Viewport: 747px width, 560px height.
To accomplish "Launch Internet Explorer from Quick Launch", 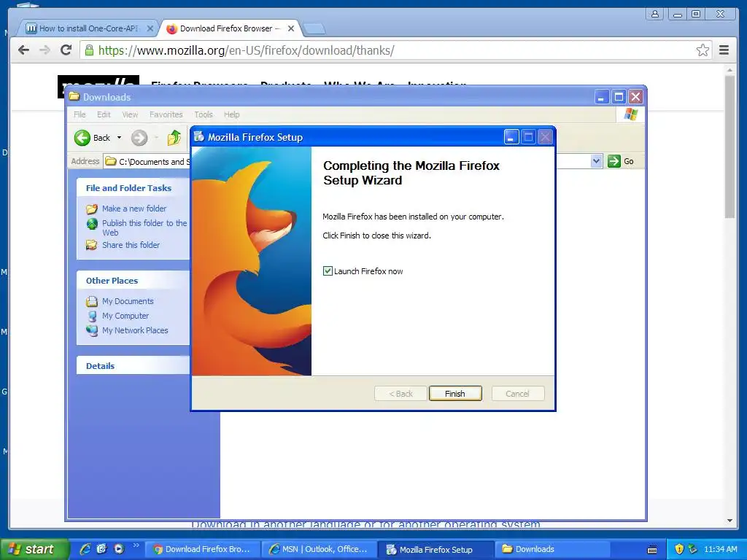I will [85, 549].
